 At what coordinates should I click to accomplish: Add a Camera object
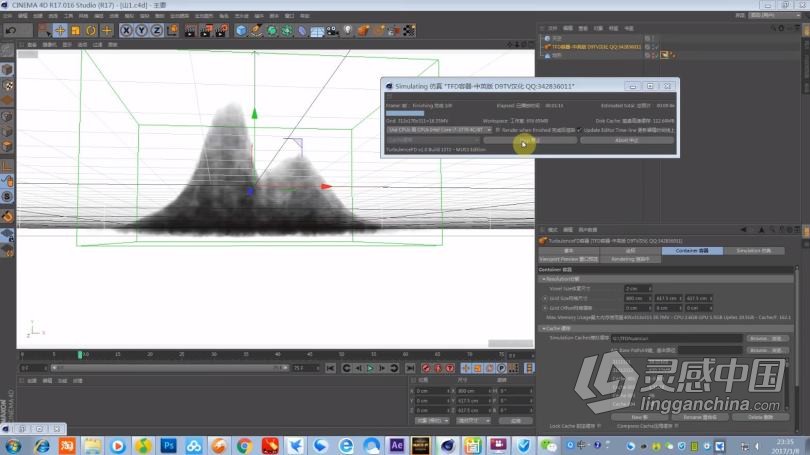tap(332, 30)
